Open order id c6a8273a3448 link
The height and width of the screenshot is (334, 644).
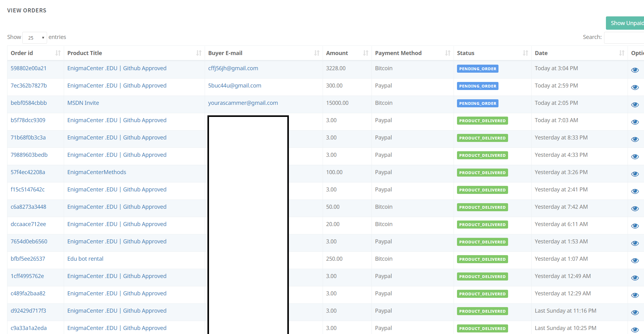(28, 207)
